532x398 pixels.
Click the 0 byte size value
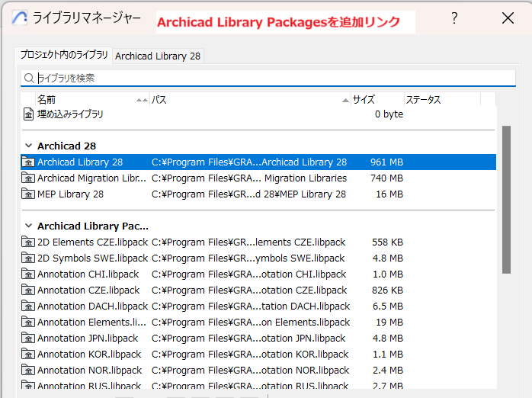tap(389, 114)
